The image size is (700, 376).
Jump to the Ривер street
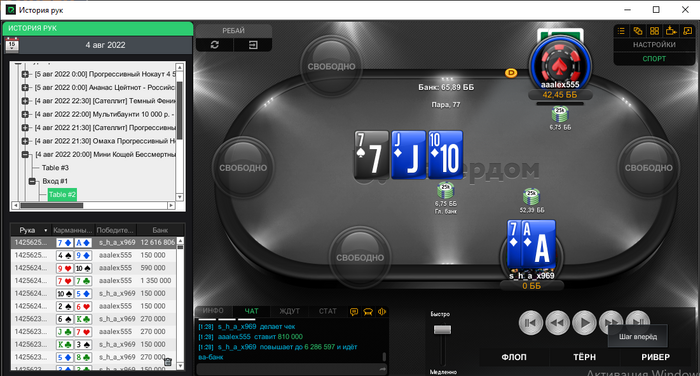655,357
